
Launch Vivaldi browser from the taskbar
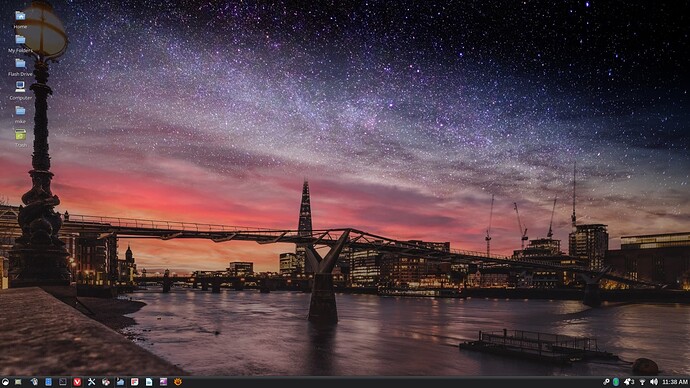[77, 382]
